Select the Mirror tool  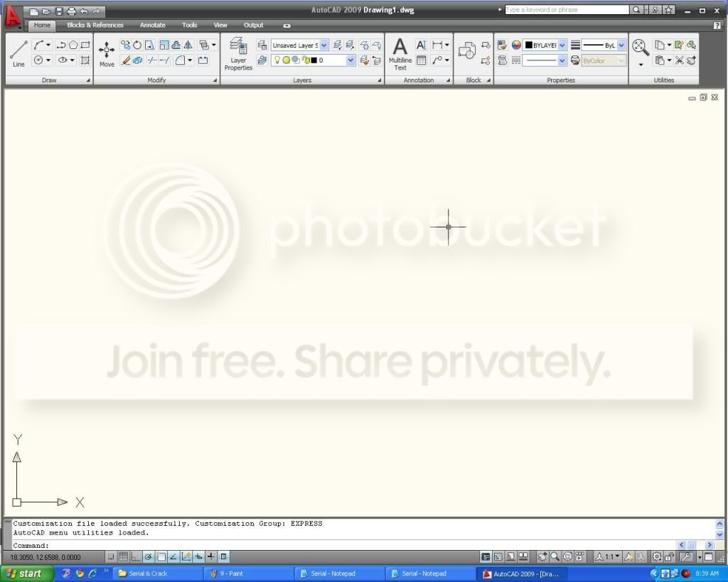(188, 45)
